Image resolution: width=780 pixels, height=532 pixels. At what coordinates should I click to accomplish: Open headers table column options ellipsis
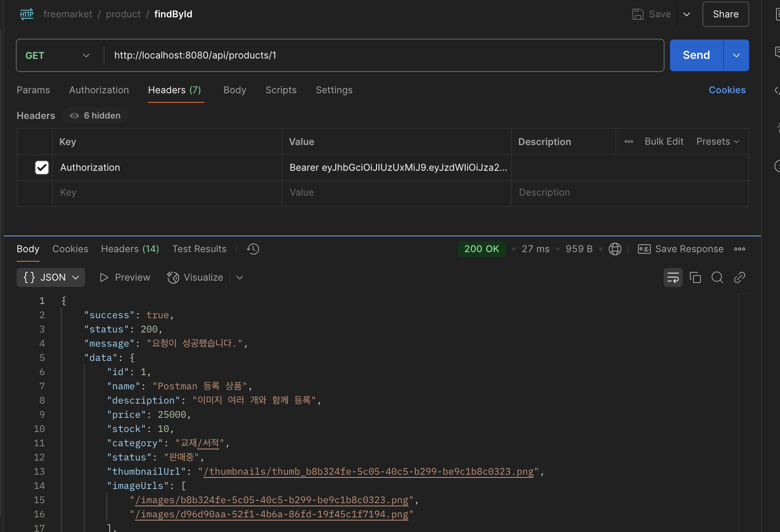[629, 141]
